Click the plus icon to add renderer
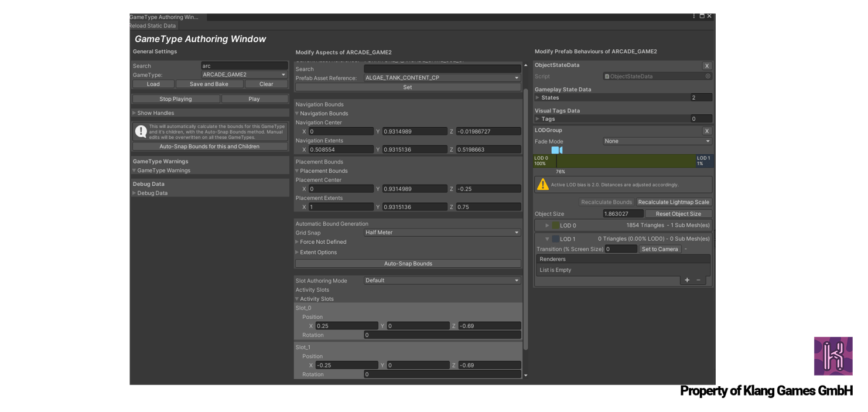The image size is (868, 412). click(x=687, y=280)
